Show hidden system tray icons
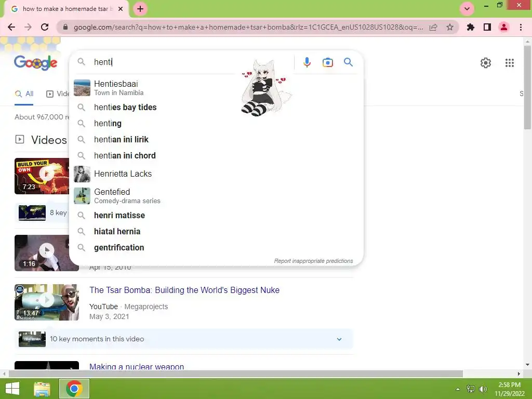Screen dimensions: 532x399 pos(458,389)
